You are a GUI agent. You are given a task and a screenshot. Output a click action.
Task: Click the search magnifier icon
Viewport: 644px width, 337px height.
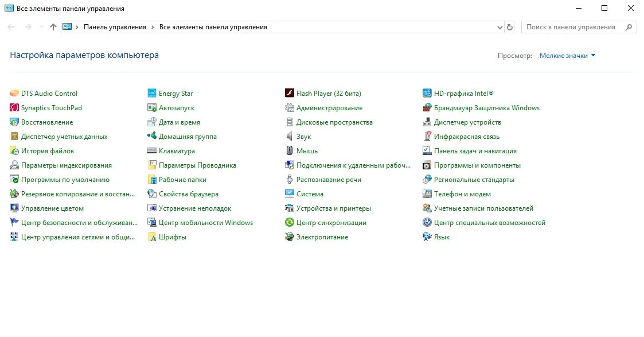click(629, 27)
